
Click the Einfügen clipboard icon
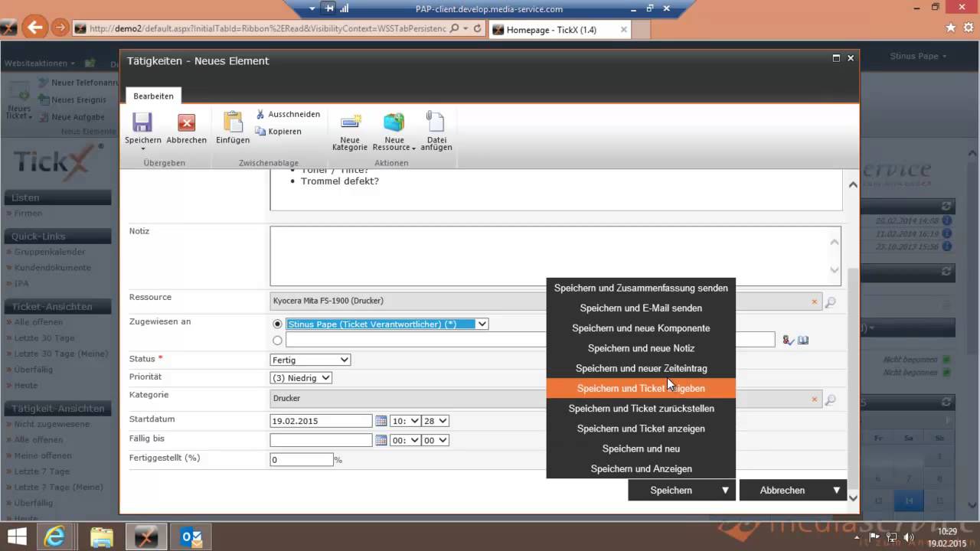click(x=233, y=122)
